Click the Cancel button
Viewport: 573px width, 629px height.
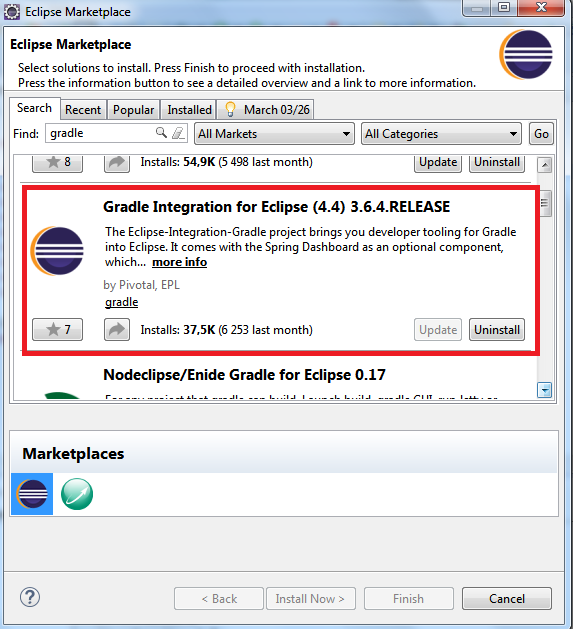click(x=507, y=599)
